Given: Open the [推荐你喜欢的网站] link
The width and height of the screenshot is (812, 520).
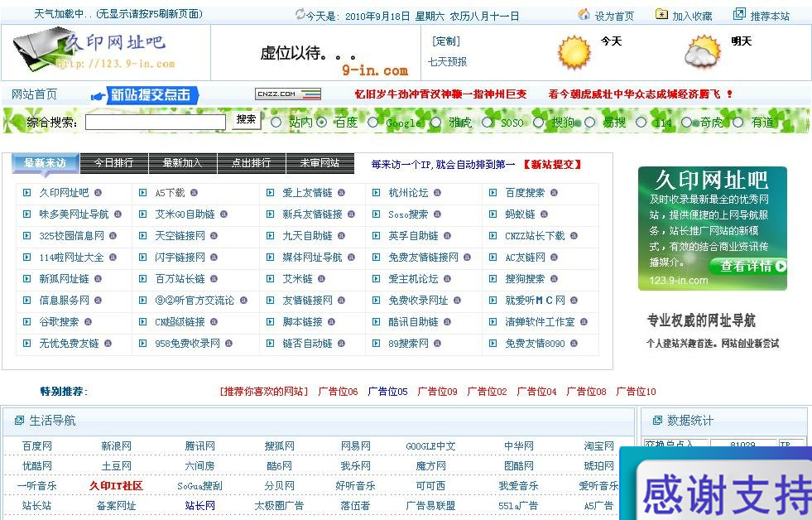Looking at the screenshot, I should pyautogui.click(x=264, y=392).
